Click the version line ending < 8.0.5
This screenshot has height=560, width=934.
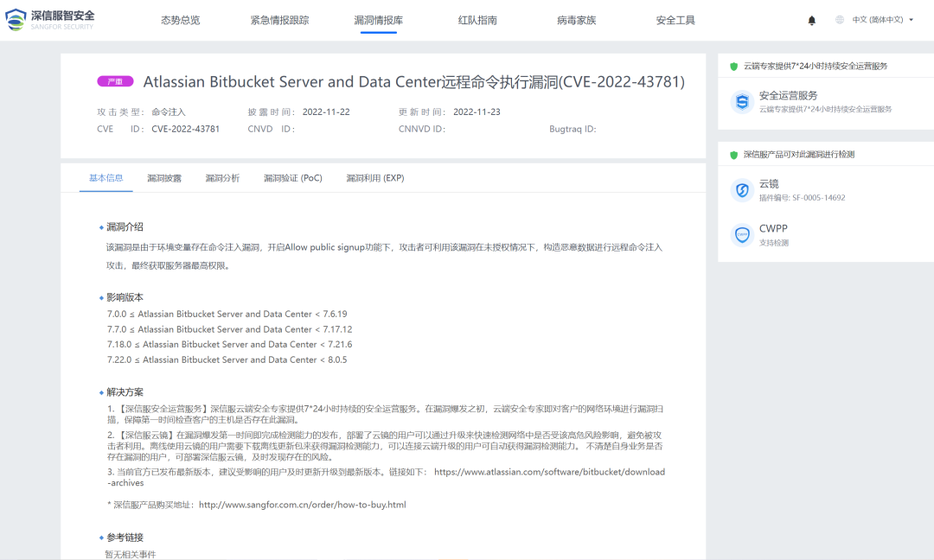click(227, 360)
